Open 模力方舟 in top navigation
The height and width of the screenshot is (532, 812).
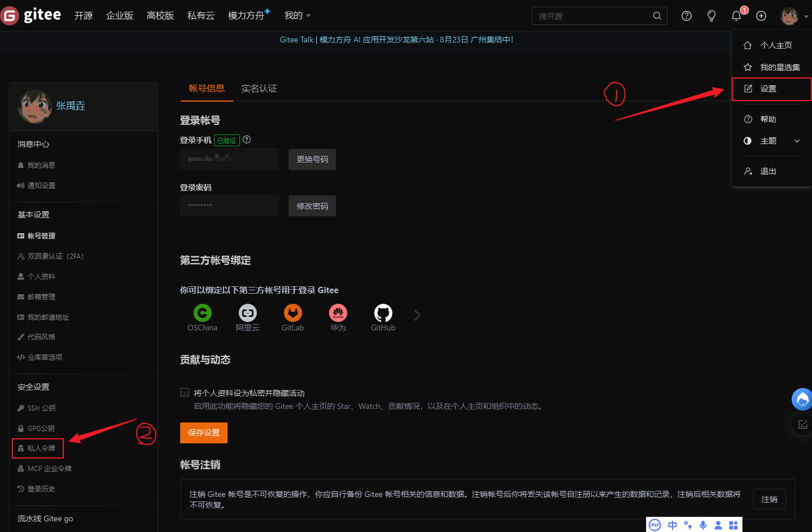pos(246,16)
